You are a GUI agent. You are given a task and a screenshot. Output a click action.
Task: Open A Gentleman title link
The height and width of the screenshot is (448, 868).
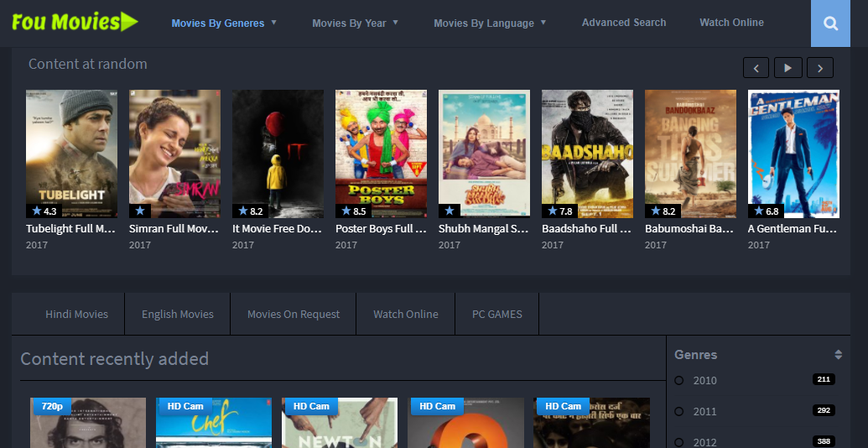click(793, 228)
